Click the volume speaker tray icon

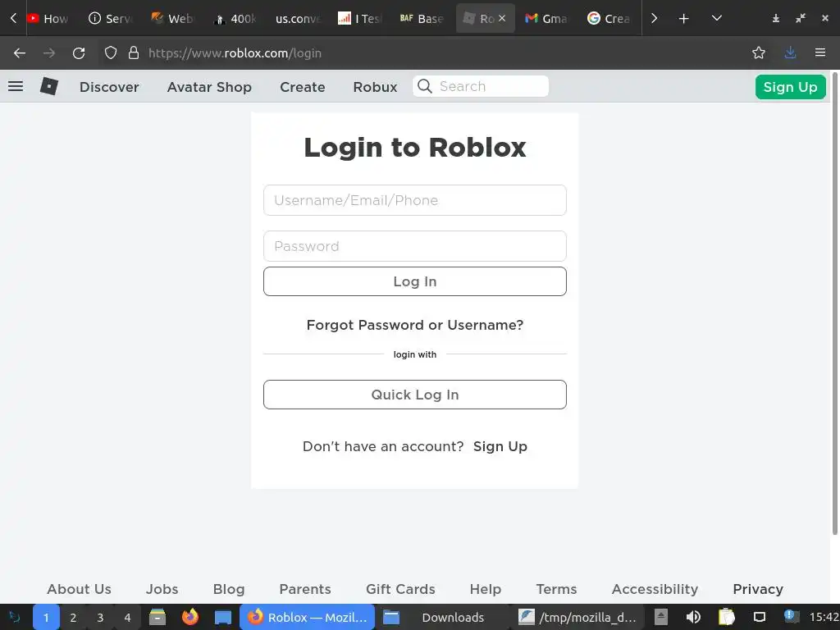click(x=694, y=617)
